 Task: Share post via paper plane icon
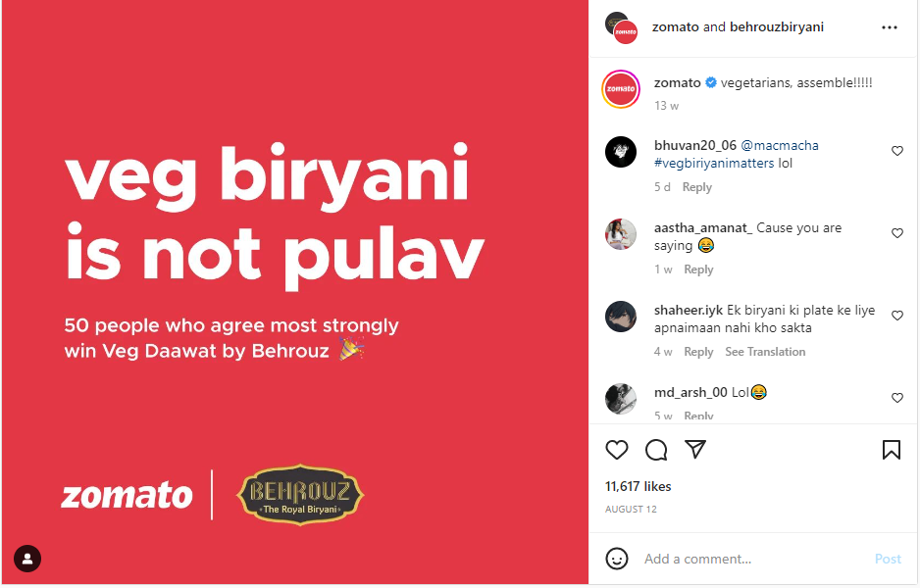695,449
